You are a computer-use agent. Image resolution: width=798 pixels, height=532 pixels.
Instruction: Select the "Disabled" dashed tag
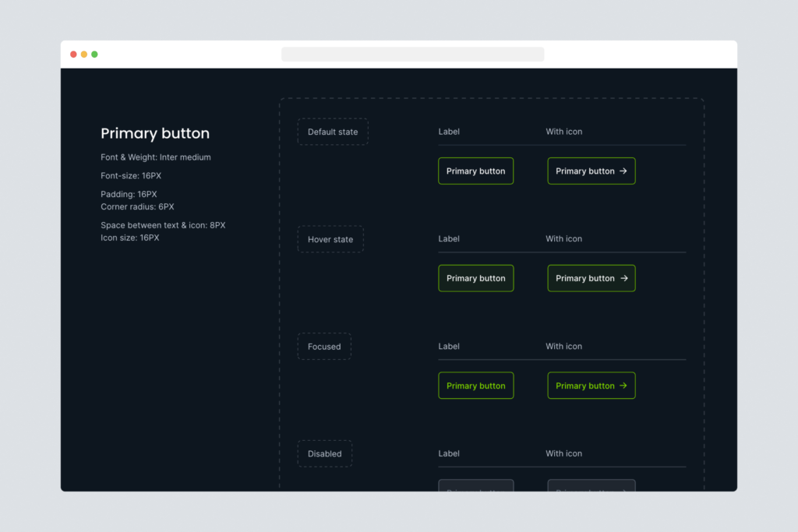pyautogui.click(x=325, y=454)
